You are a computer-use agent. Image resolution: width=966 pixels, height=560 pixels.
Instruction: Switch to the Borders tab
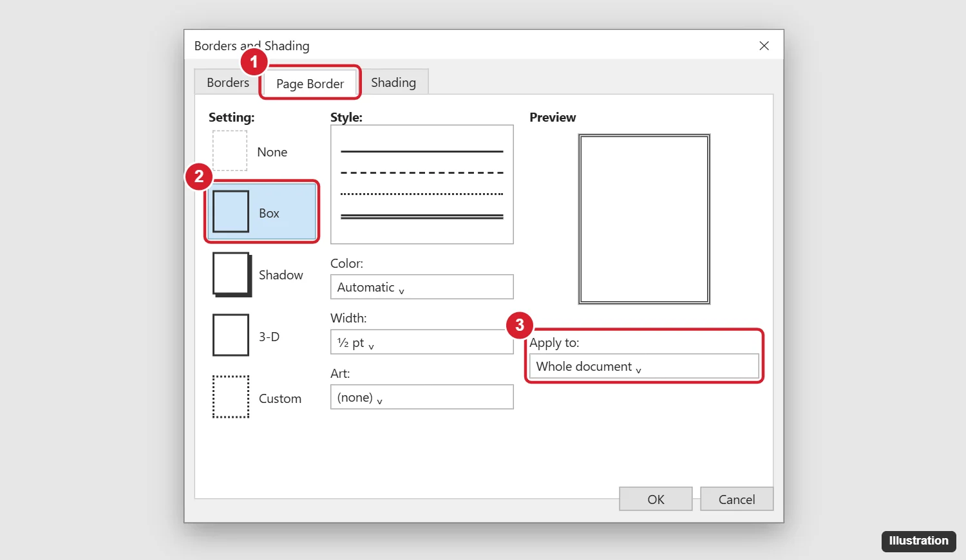pyautogui.click(x=228, y=82)
